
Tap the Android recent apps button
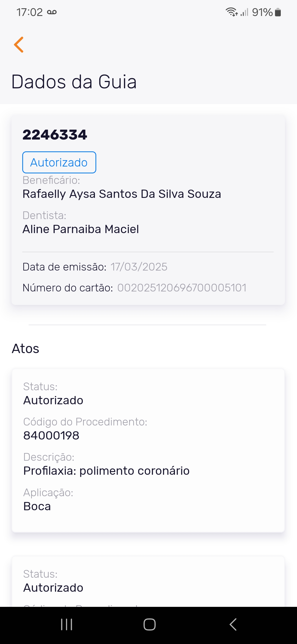coord(67,624)
